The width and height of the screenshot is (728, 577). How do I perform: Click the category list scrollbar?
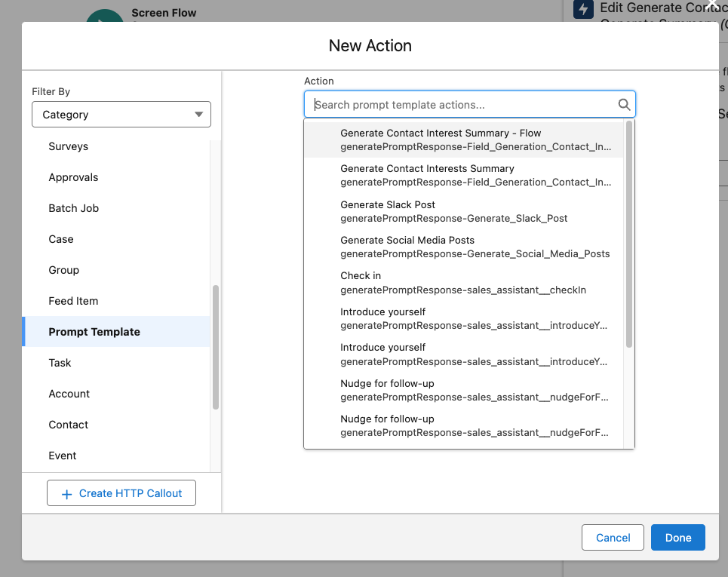(216, 347)
